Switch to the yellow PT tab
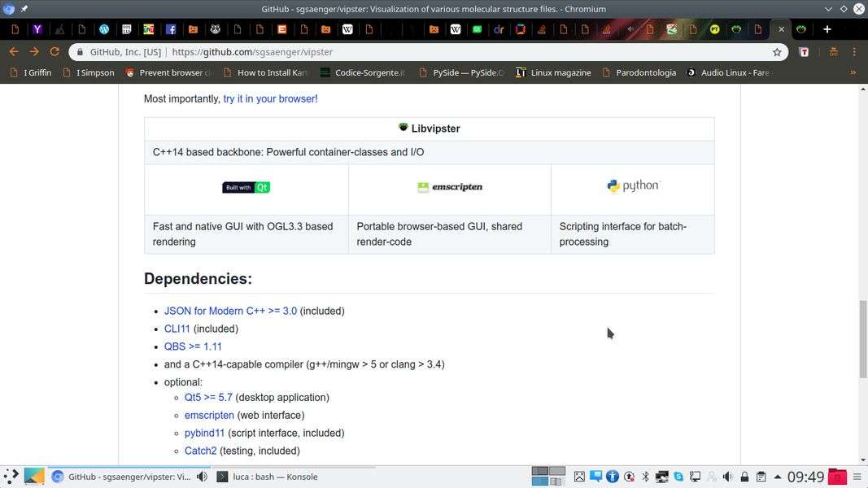Screen dimensions: 868x488 point(715,29)
